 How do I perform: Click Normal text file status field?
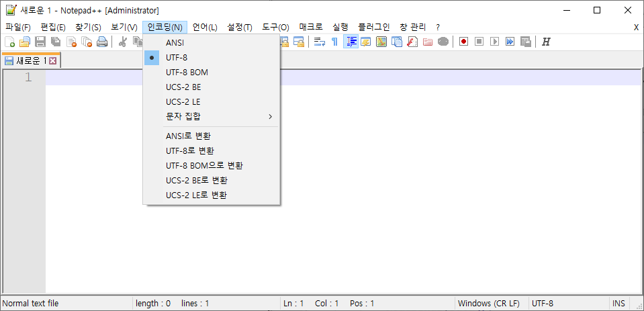pyautogui.click(x=67, y=304)
